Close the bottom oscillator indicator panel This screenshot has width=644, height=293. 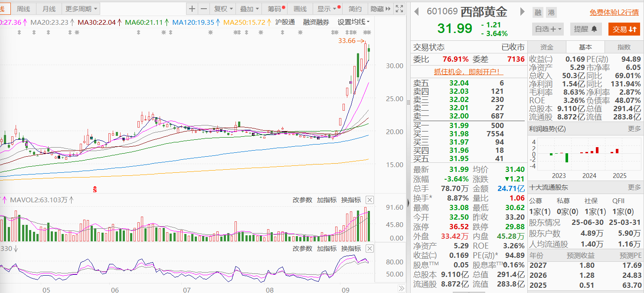tap(369, 248)
